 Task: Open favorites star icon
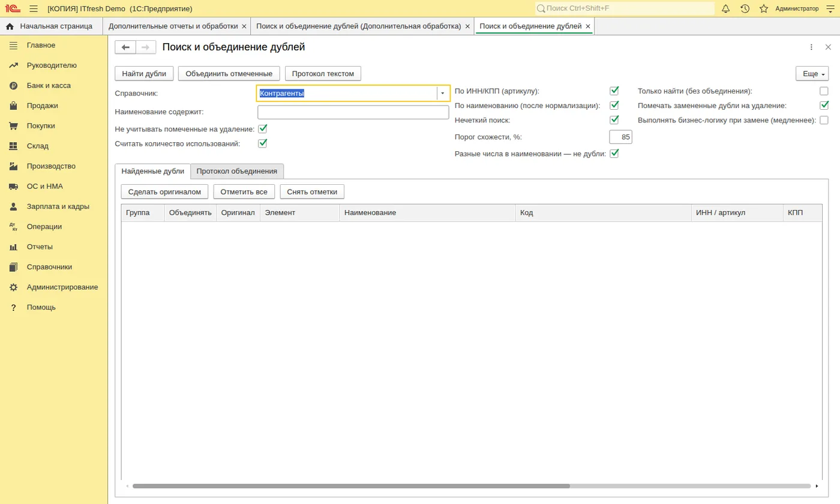764,8
